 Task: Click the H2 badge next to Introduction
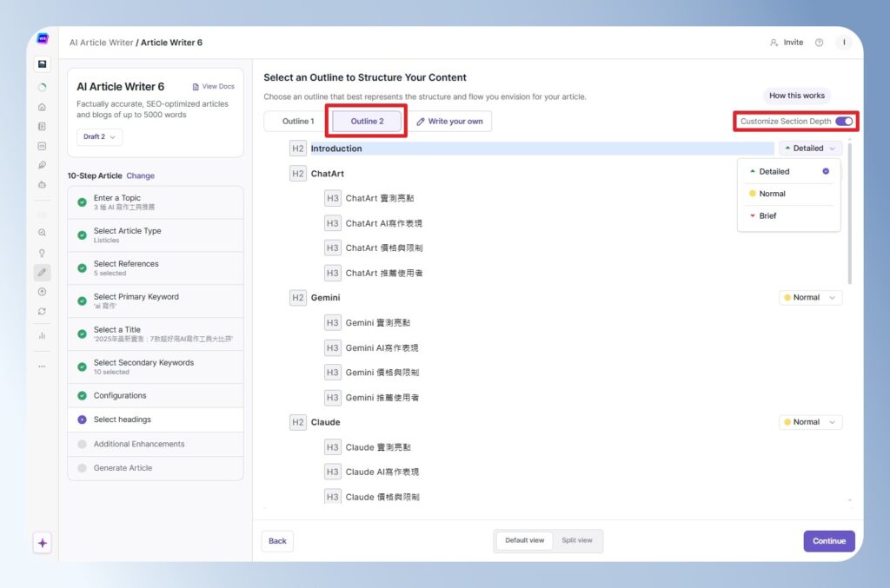click(x=298, y=149)
